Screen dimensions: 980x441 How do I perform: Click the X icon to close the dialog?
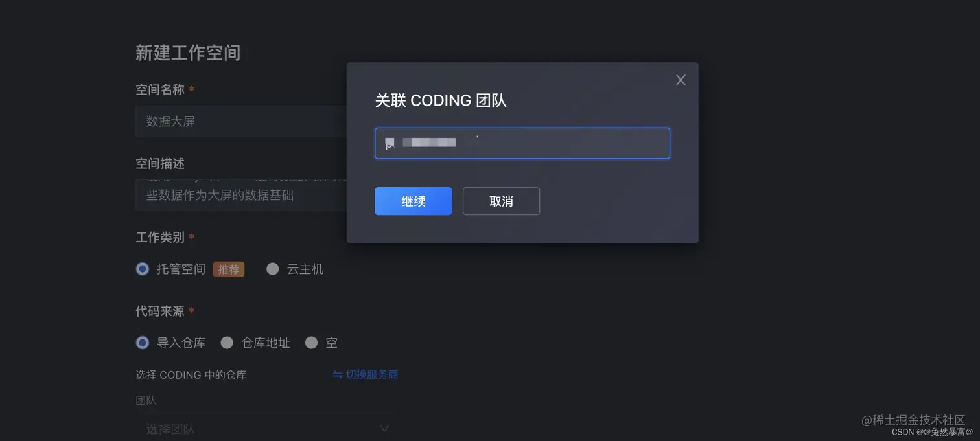click(x=680, y=79)
